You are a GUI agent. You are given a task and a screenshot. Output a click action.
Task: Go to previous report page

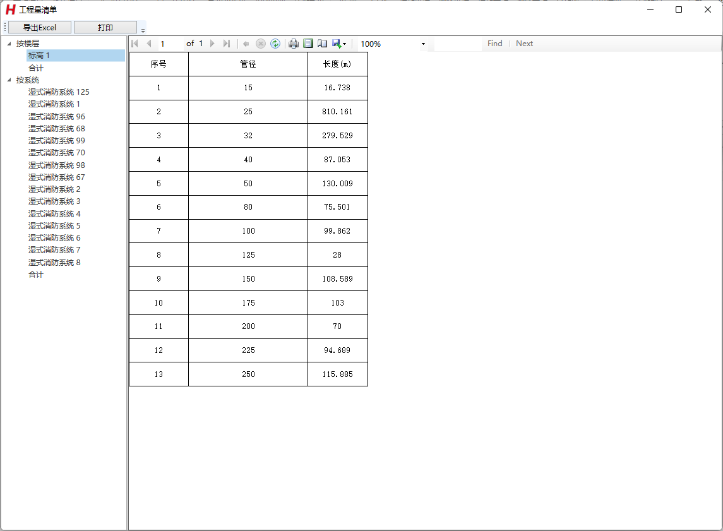[149, 44]
